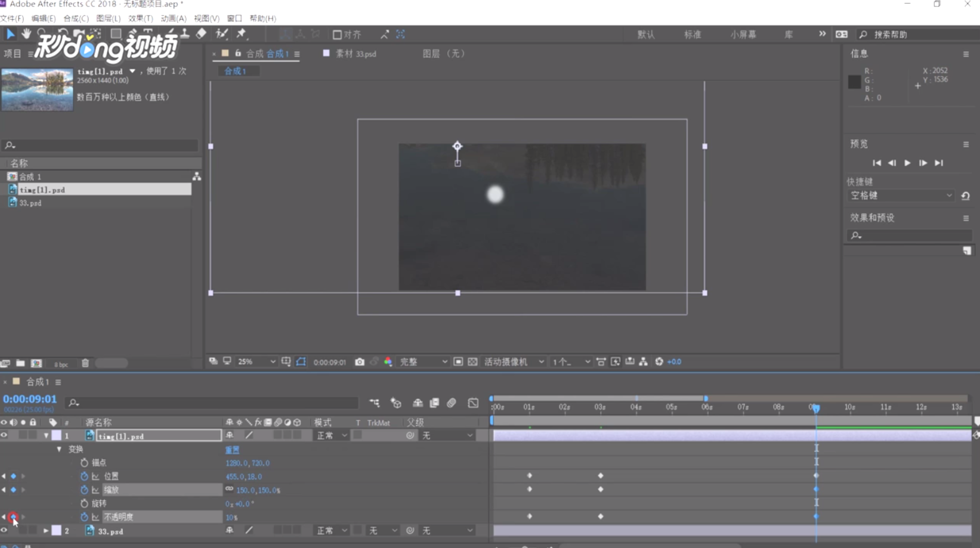Screen dimensions: 980x548
Task: Collapse layer 1 ting[1].psd properties
Action: (46, 436)
